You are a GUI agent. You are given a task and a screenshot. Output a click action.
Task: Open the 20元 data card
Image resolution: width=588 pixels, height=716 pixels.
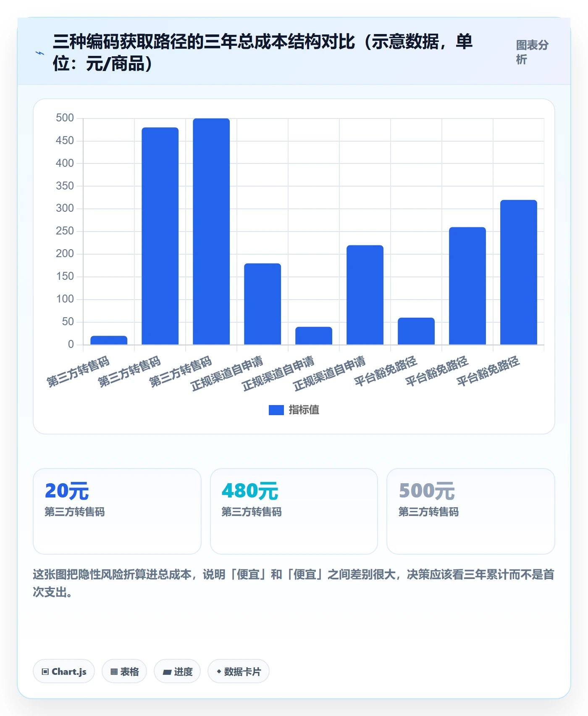click(117, 511)
